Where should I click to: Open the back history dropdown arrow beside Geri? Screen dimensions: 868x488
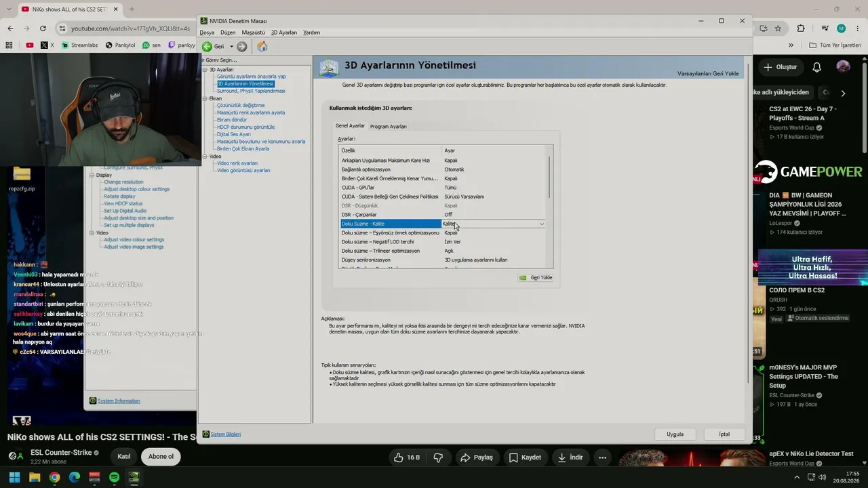[231, 47]
